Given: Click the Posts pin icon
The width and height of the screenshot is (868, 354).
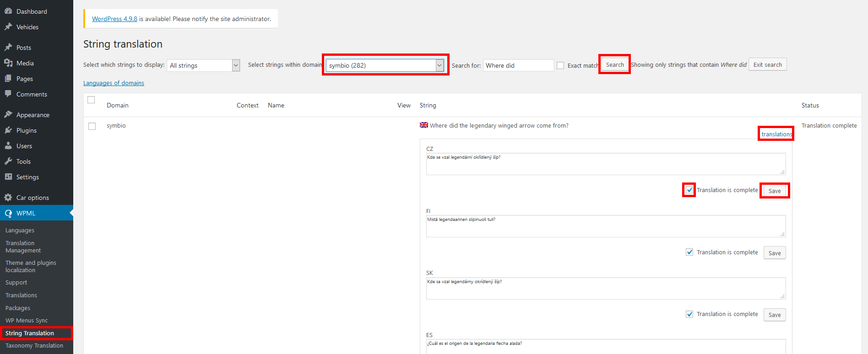Looking at the screenshot, I should click(x=8, y=47).
